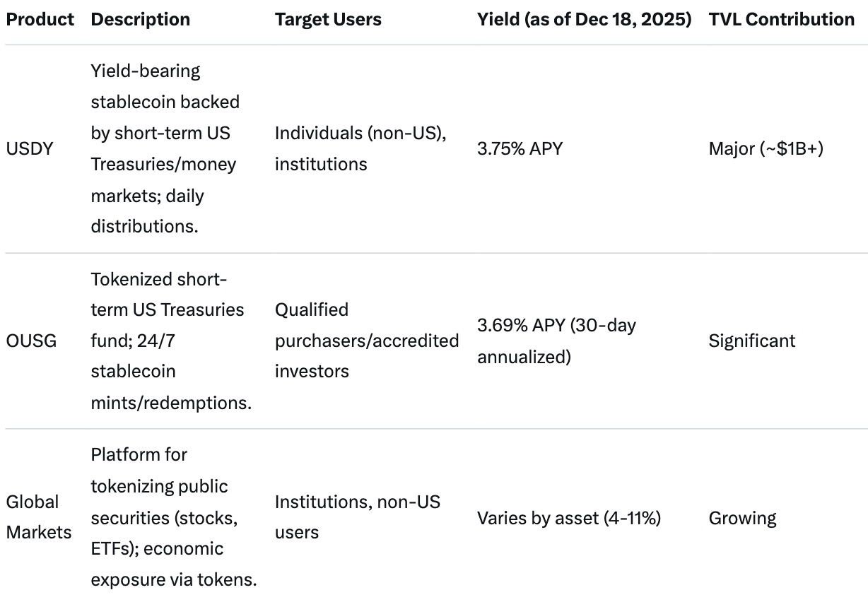Viewport: 868px width, 602px height.
Task: Click the 3.75% APY yield value
Action: click(520, 149)
